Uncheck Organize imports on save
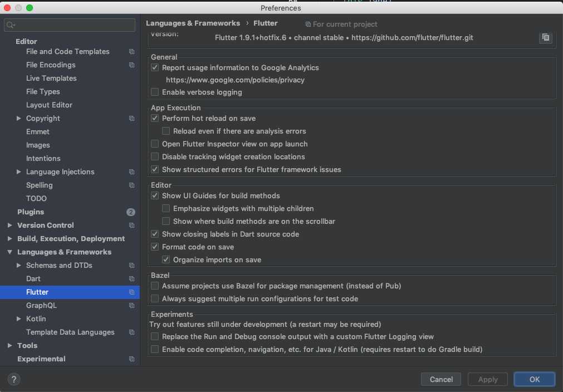The width and height of the screenshot is (563, 392). (166, 259)
